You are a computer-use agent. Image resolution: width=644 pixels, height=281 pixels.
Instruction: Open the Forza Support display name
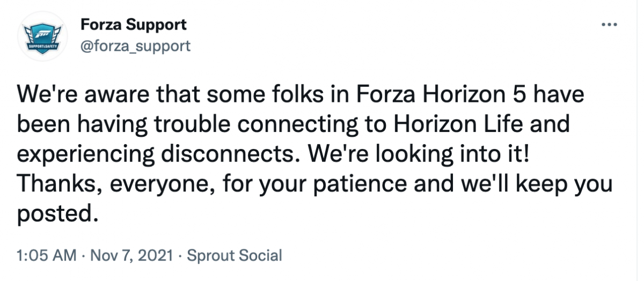tap(134, 25)
